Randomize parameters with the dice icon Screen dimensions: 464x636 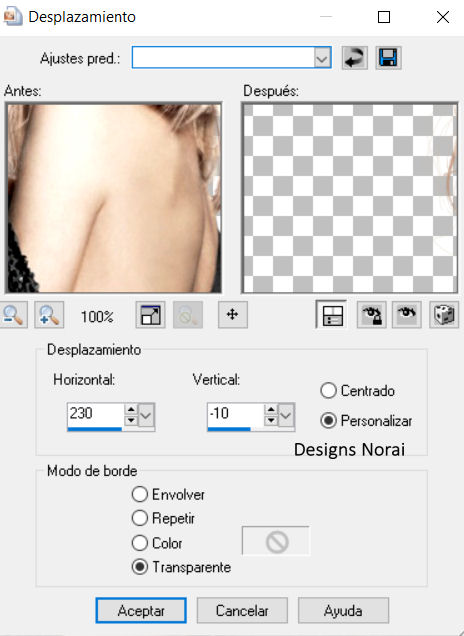444,314
